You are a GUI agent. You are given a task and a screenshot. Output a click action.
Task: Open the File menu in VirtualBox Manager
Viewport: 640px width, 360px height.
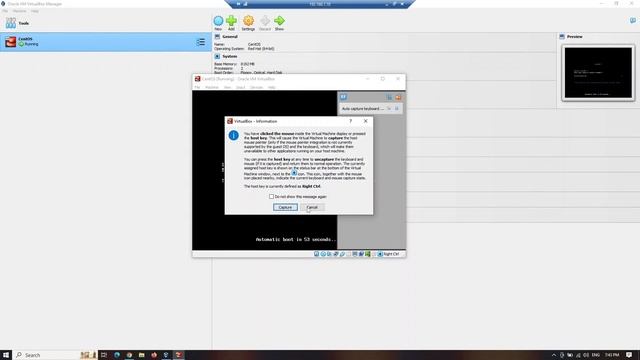point(4,11)
